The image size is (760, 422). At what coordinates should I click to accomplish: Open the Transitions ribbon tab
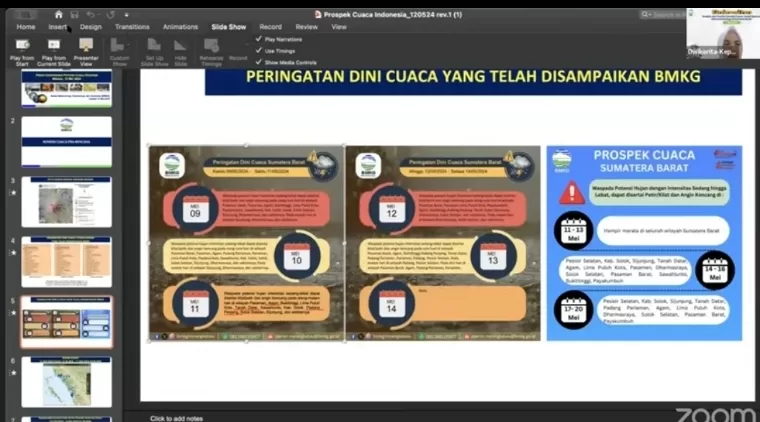[x=132, y=27]
